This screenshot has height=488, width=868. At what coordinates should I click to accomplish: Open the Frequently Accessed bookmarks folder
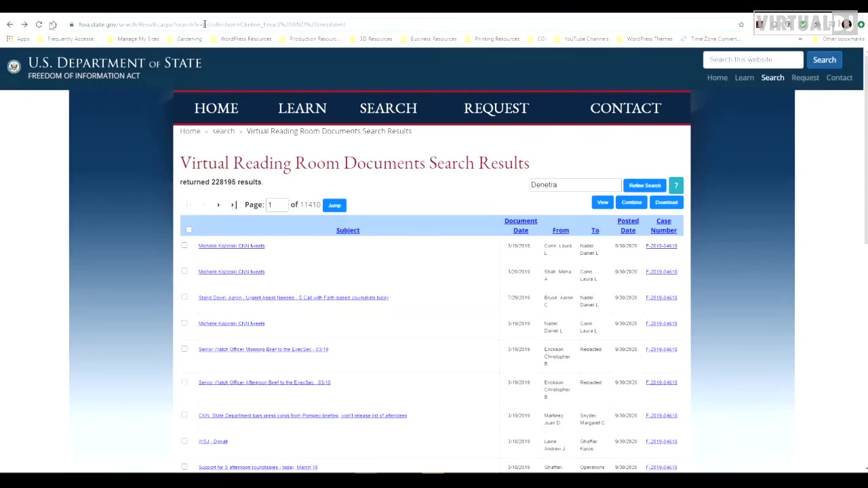(x=66, y=39)
